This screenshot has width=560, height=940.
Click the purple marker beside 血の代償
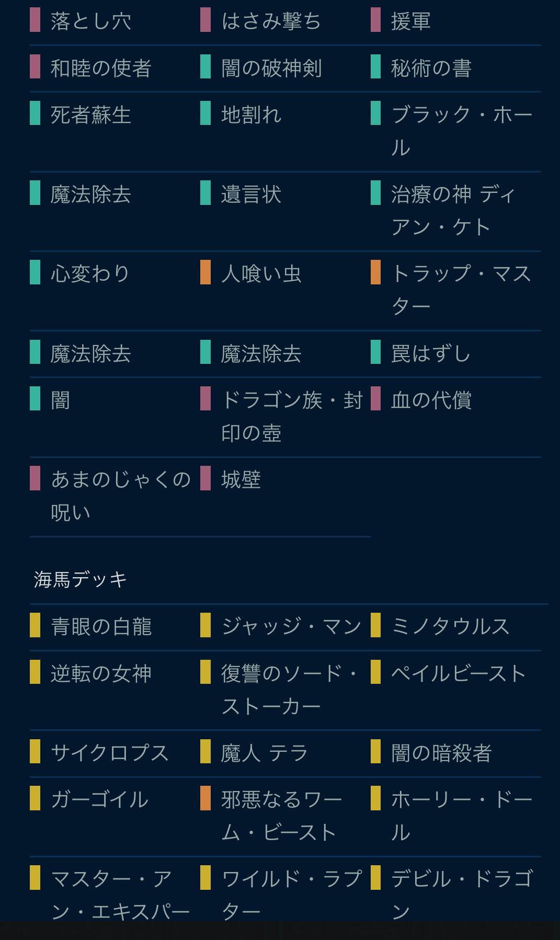click(x=375, y=398)
